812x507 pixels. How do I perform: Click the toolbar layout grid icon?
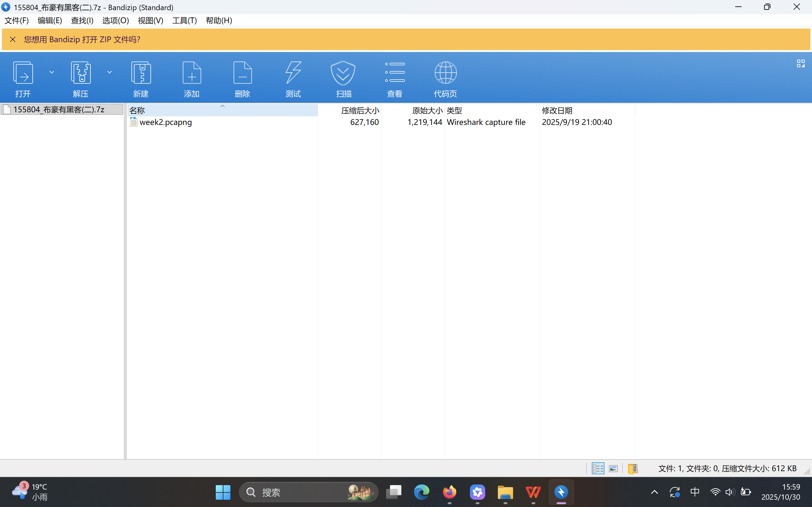tap(801, 63)
